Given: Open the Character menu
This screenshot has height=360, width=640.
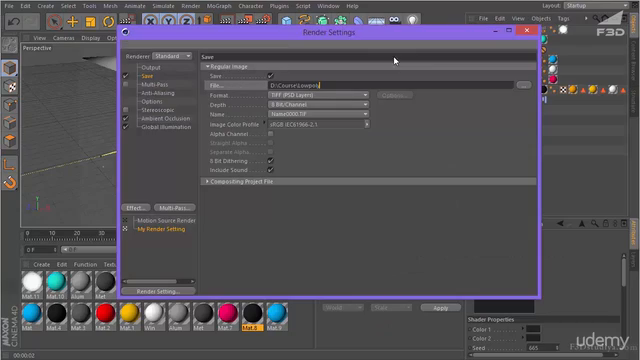Looking at the screenshot, I should pyautogui.click(x=251, y=6).
